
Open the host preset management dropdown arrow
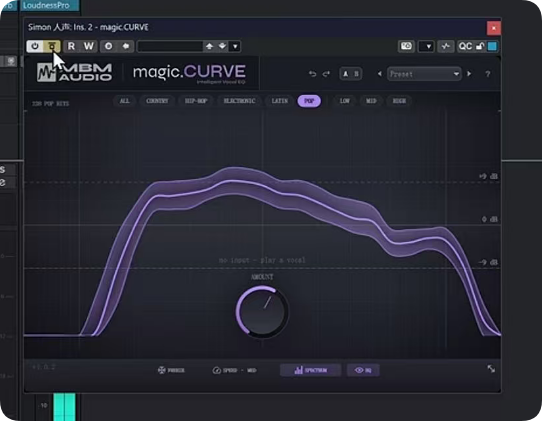235,46
